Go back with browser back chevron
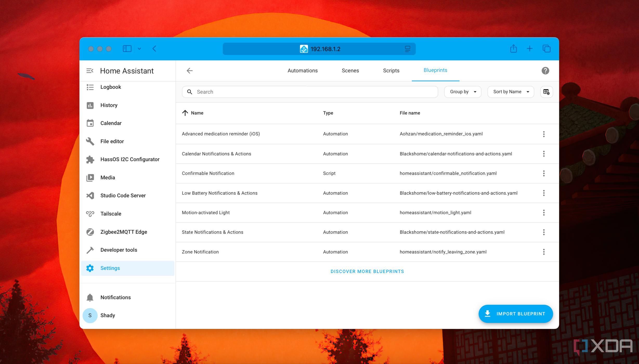Image resolution: width=639 pixels, height=364 pixels. (x=154, y=49)
